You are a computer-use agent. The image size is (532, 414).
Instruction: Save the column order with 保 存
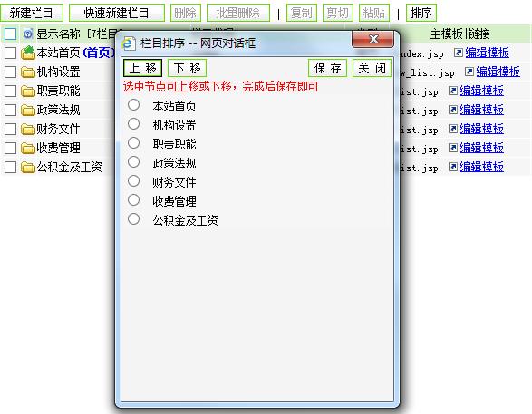tap(327, 68)
